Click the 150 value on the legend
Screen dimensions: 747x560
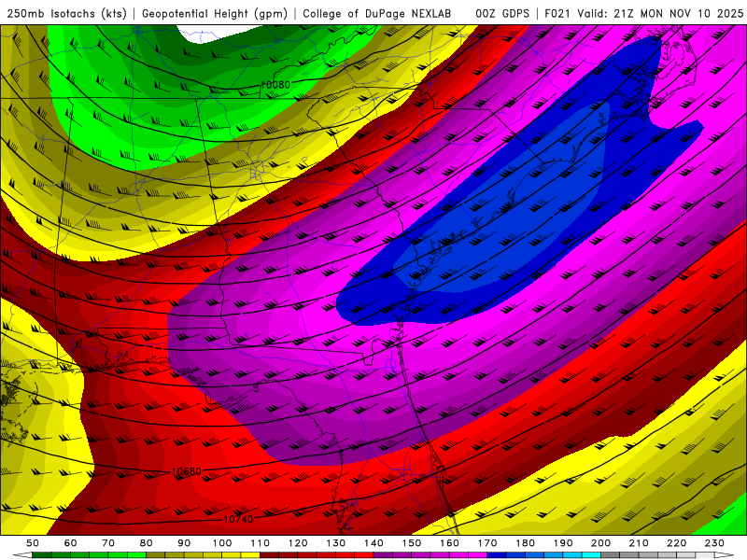click(x=412, y=543)
